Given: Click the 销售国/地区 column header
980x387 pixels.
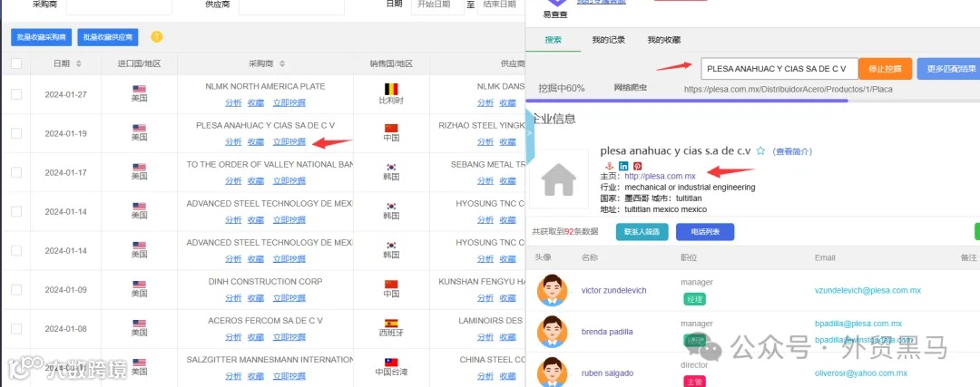Looking at the screenshot, I should (x=391, y=63).
